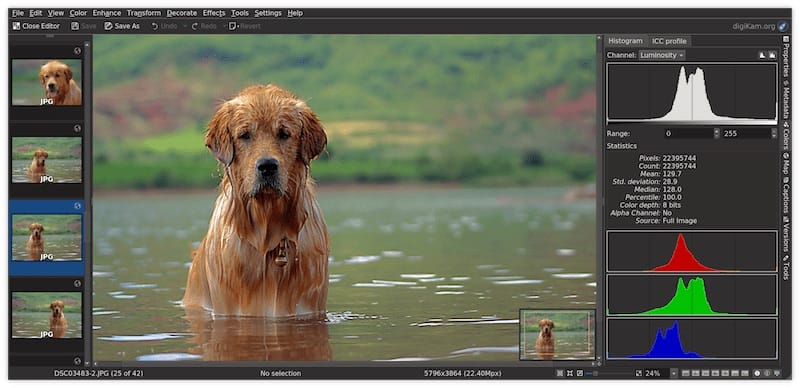Click icon directly left of zoom slider
The height and width of the screenshot is (388, 800).
click(x=580, y=374)
